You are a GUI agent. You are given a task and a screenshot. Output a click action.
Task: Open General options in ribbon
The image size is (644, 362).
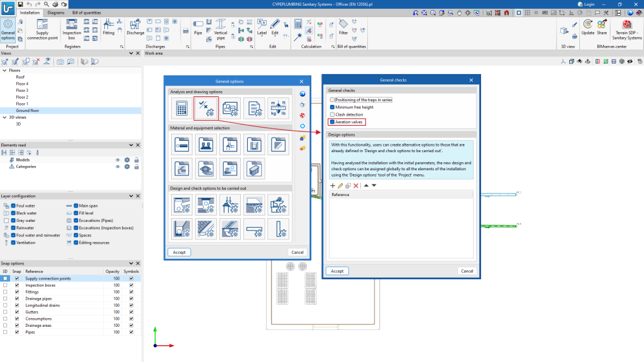8,30
